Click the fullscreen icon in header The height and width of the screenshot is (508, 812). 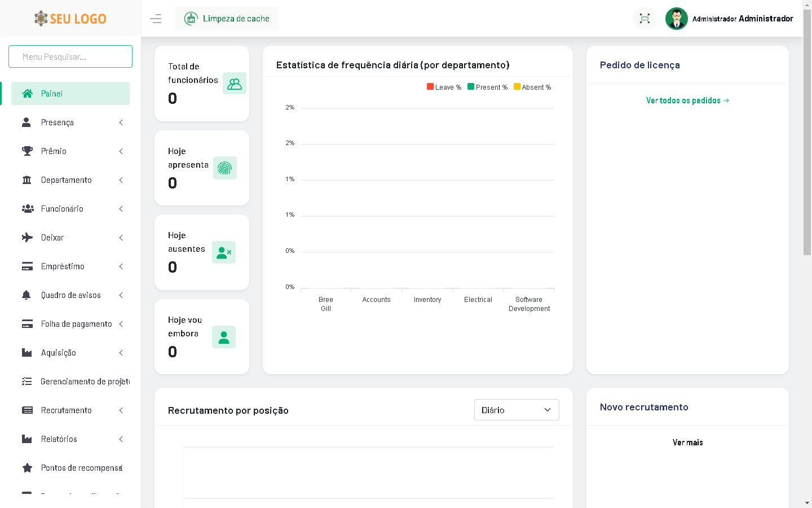pos(645,19)
